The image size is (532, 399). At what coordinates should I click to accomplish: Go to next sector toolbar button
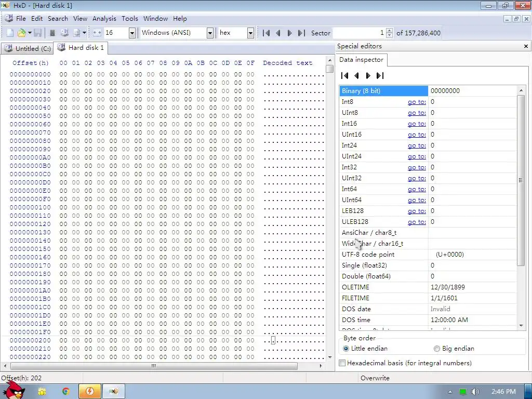(x=289, y=33)
